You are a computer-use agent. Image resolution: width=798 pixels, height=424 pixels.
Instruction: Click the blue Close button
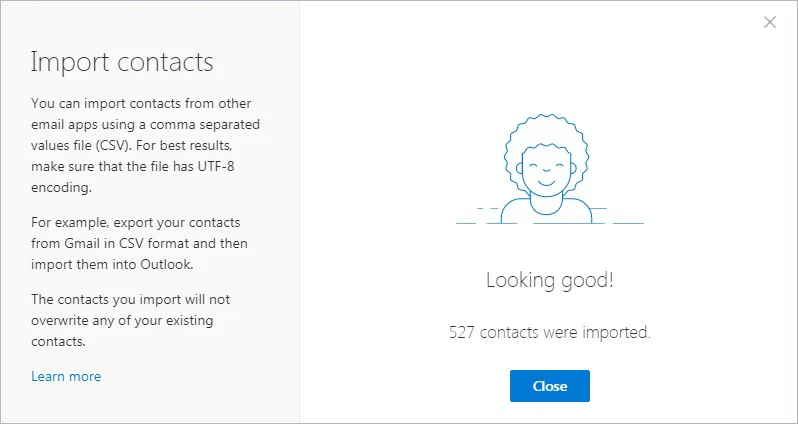(549, 386)
